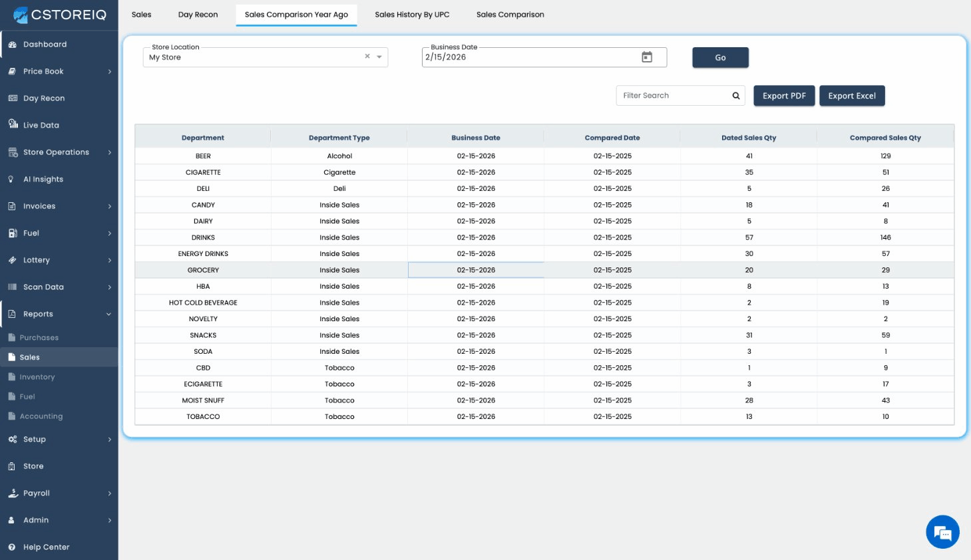971x560 pixels.
Task: Open Day Recon in the sidebar
Action: pyautogui.click(x=44, y=98)
